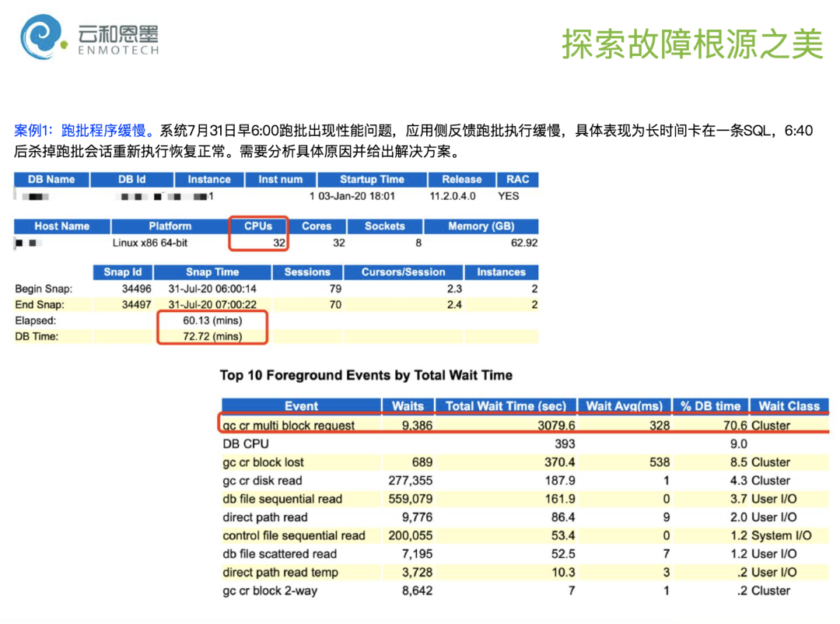Viewport: 840px width, 624px height.
Task: Select the Waits column header
Action: 408,406
